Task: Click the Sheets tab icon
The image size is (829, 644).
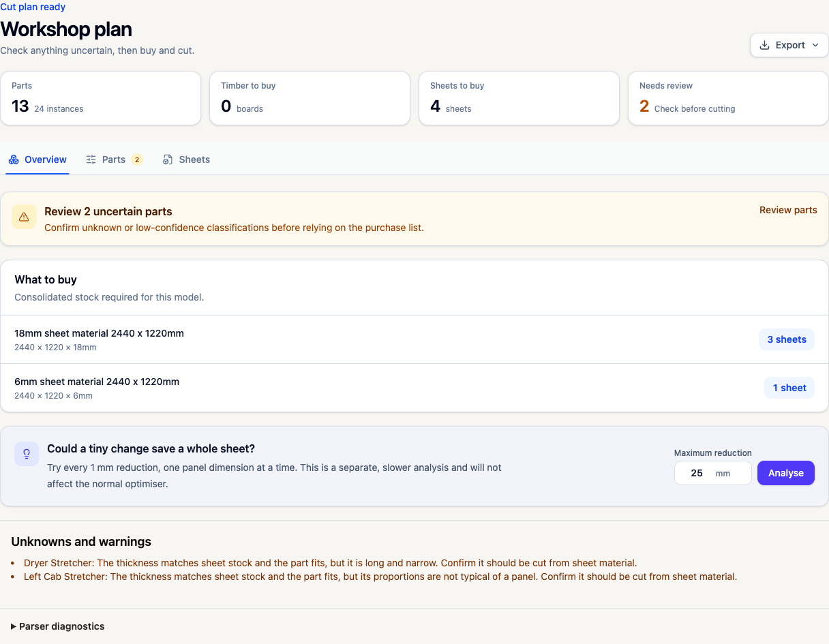Action: (168, 159)
